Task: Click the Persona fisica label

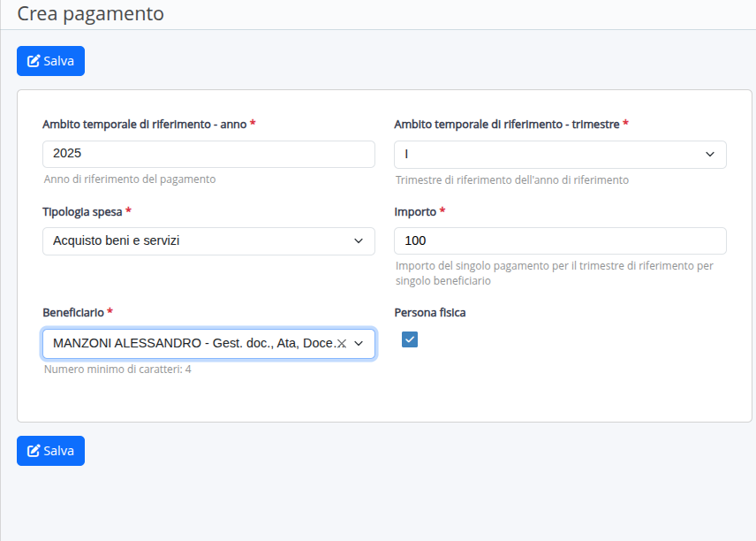Action: (x=430, y=313)
